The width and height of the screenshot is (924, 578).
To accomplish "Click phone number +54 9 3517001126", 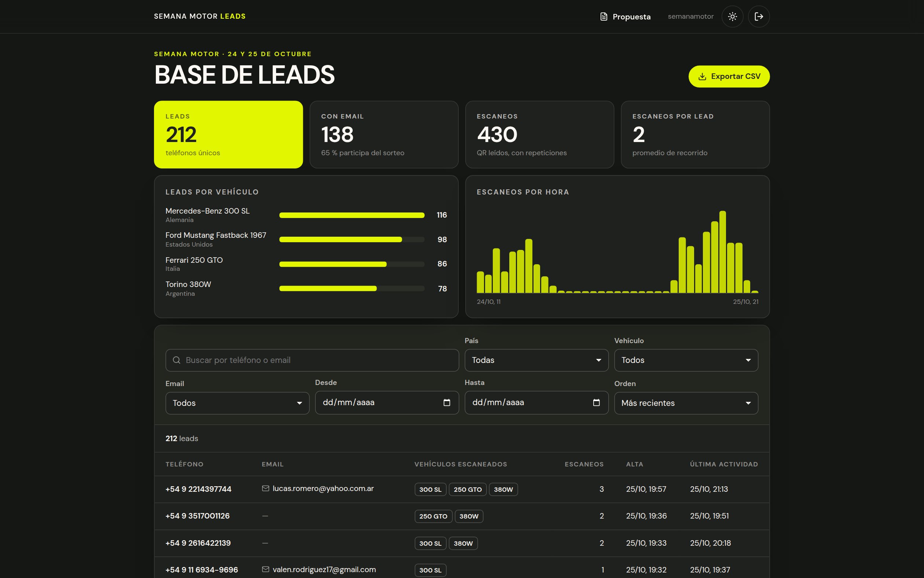I will click(x=197, y=516).
